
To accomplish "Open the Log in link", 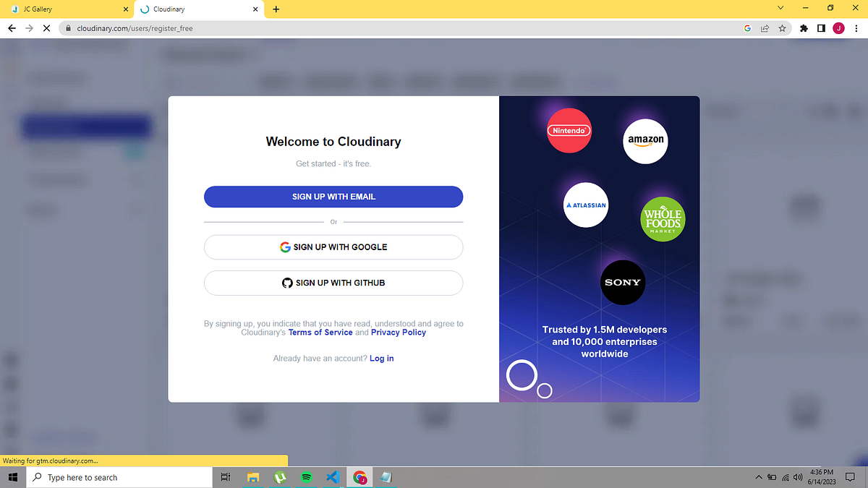I will 381,358.
